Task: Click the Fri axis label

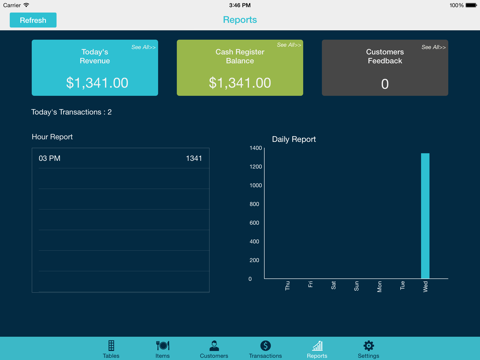Action: (x=310, y=284)
